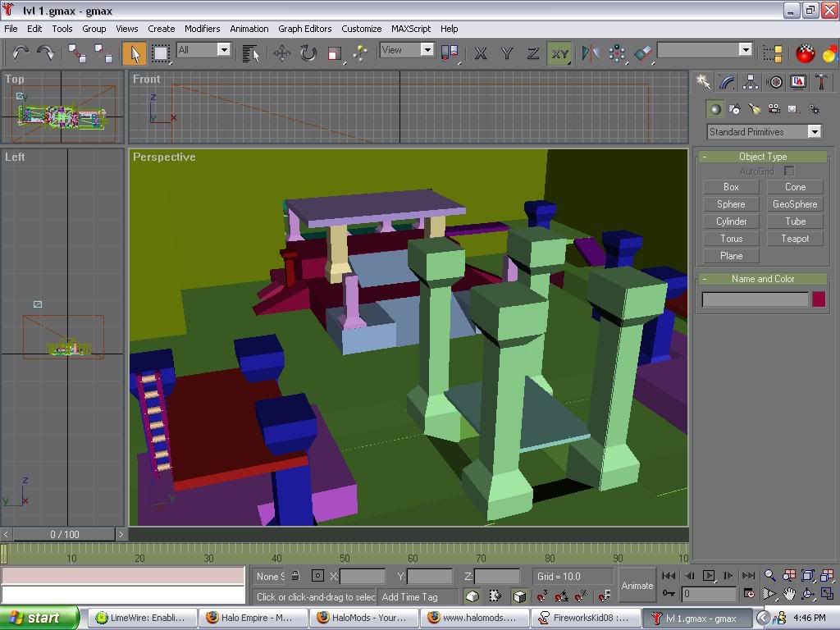840x630 pixels.
Task: Toggle the XY plane constraint
Action: [559, 53]
